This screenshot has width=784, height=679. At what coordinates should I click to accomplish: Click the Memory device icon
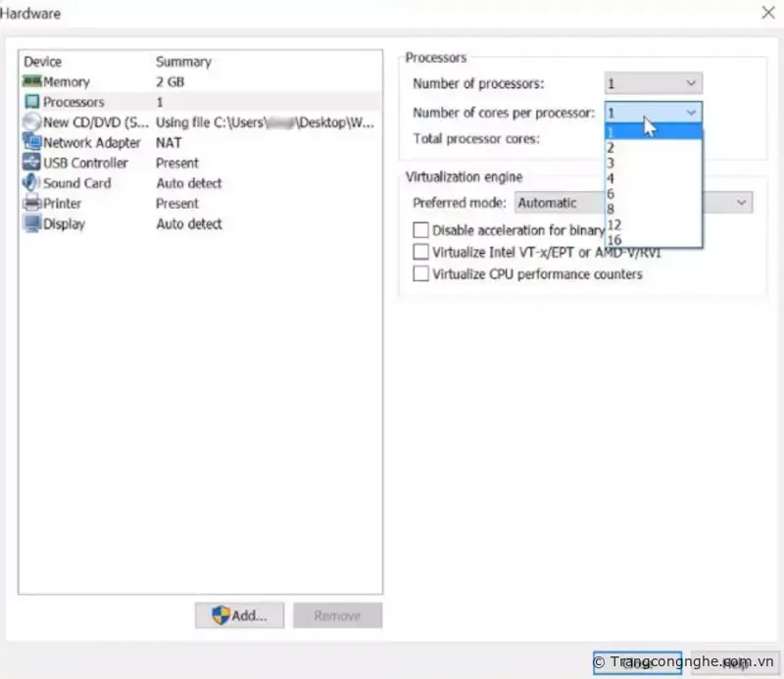[x=31, y=82]
